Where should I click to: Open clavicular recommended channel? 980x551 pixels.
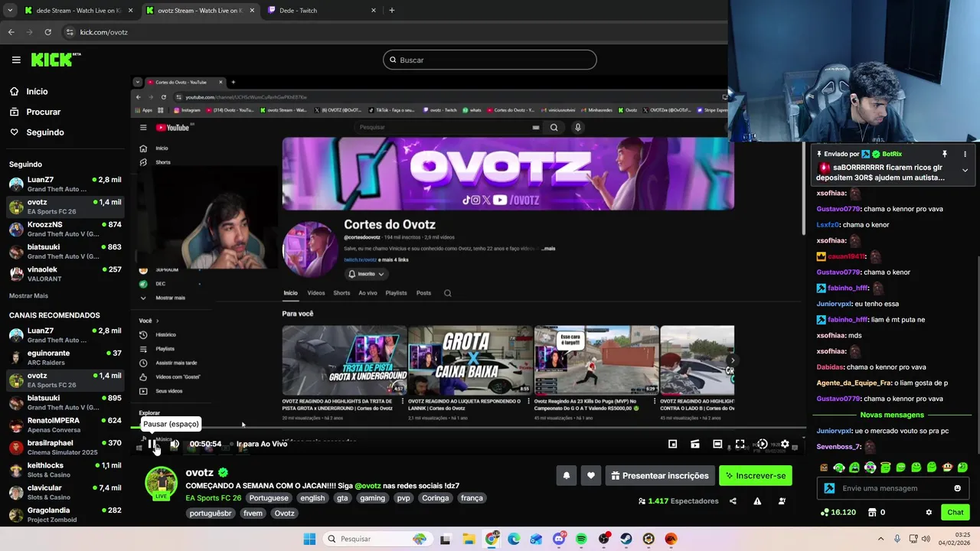click(x=65, y=492)
